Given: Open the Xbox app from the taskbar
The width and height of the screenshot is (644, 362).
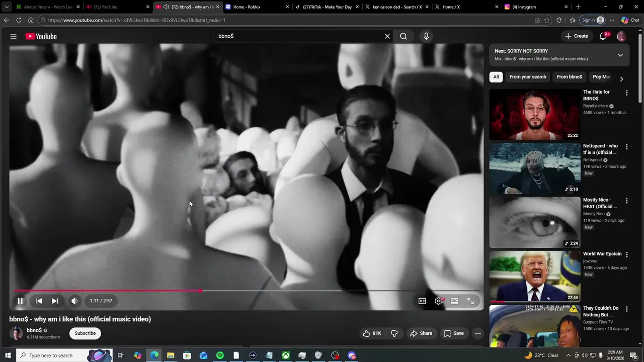Looking at the screenshot, I should pos(285,355).
